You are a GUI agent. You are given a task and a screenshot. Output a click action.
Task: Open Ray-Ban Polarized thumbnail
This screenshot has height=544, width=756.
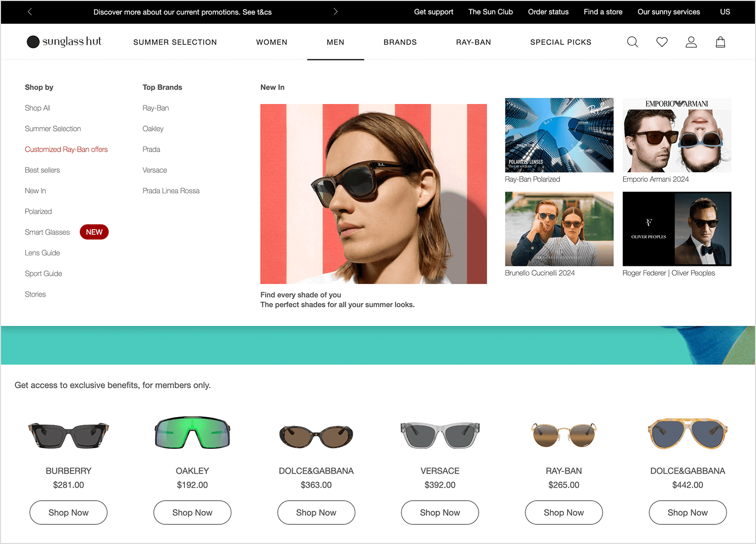(x=559, y=135)
